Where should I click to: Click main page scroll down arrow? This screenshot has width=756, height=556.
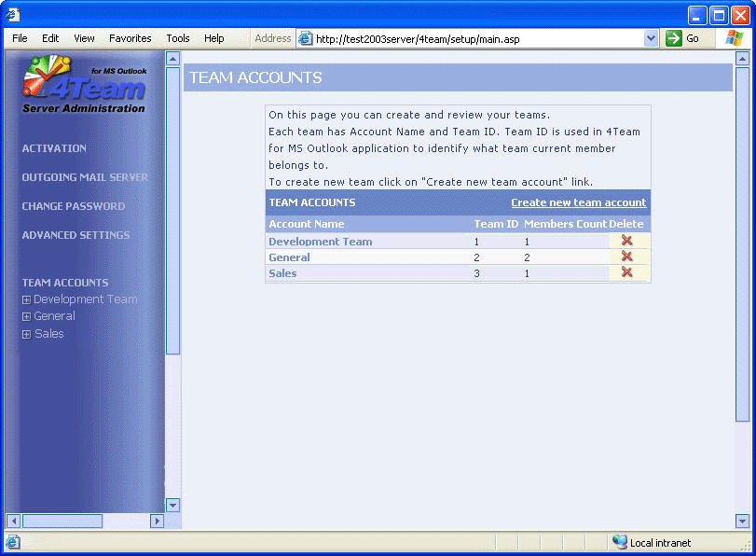click(x=742, y=521)
